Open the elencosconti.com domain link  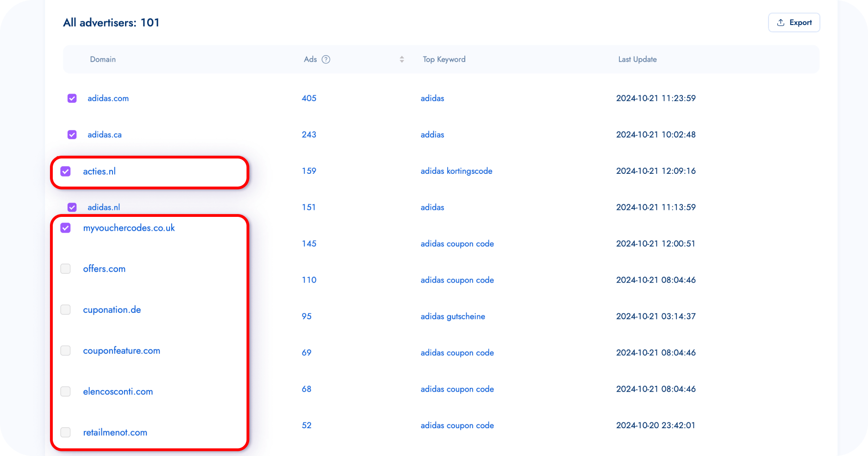118,392
